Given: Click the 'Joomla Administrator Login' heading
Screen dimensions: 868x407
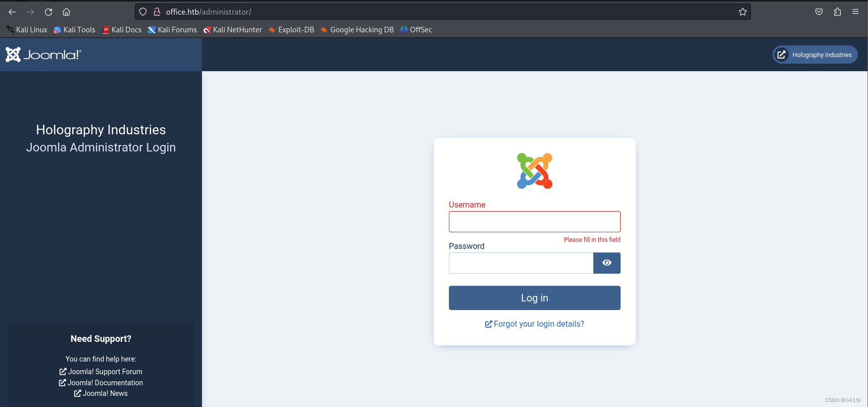Looking at the screenshot, I should point(101,147).
